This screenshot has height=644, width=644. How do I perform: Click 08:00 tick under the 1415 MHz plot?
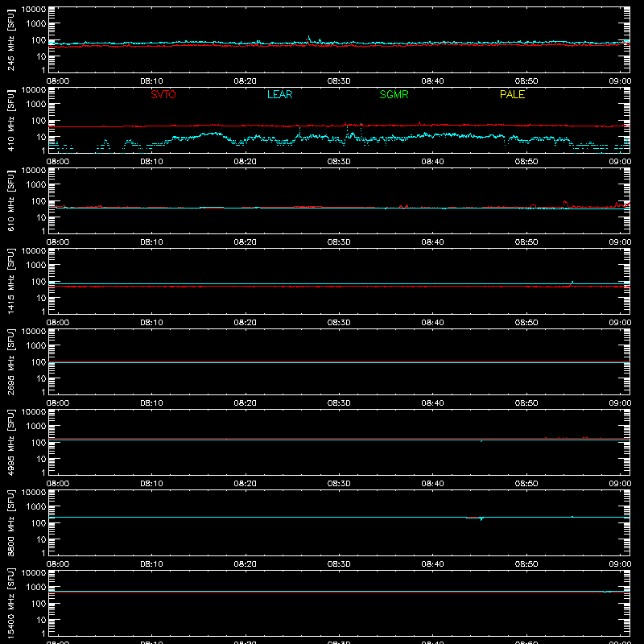[x=57, y=323]
